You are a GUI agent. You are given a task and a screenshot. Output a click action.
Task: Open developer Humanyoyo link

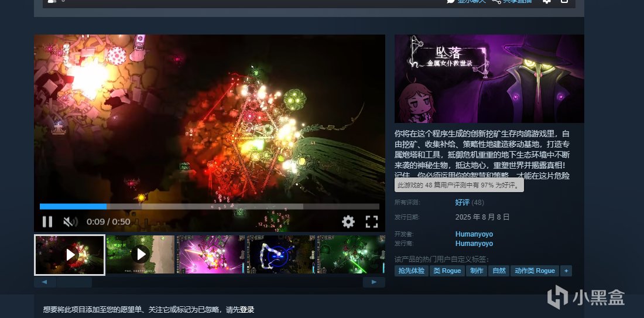[474, 234]
